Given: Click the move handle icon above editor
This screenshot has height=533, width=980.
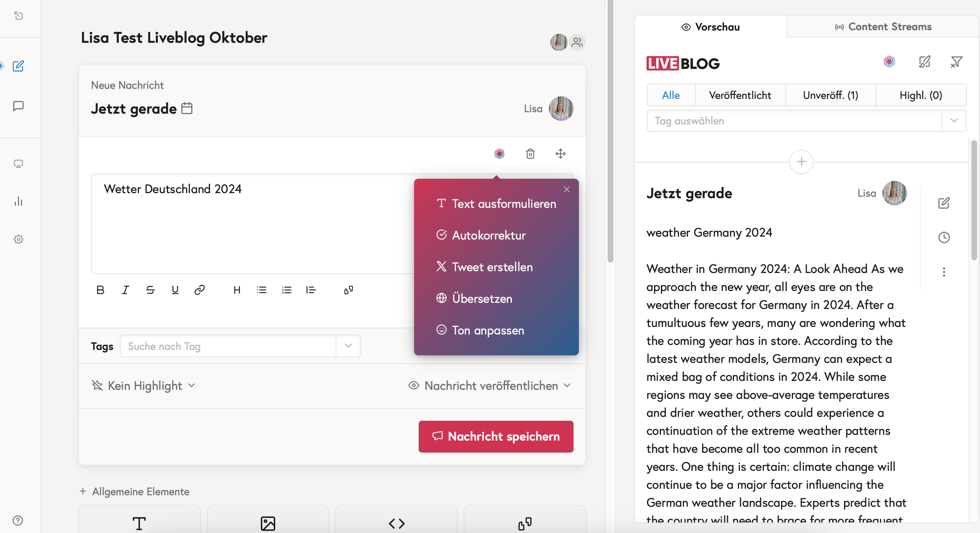Looking at the screenshot, I should point(561,154).
